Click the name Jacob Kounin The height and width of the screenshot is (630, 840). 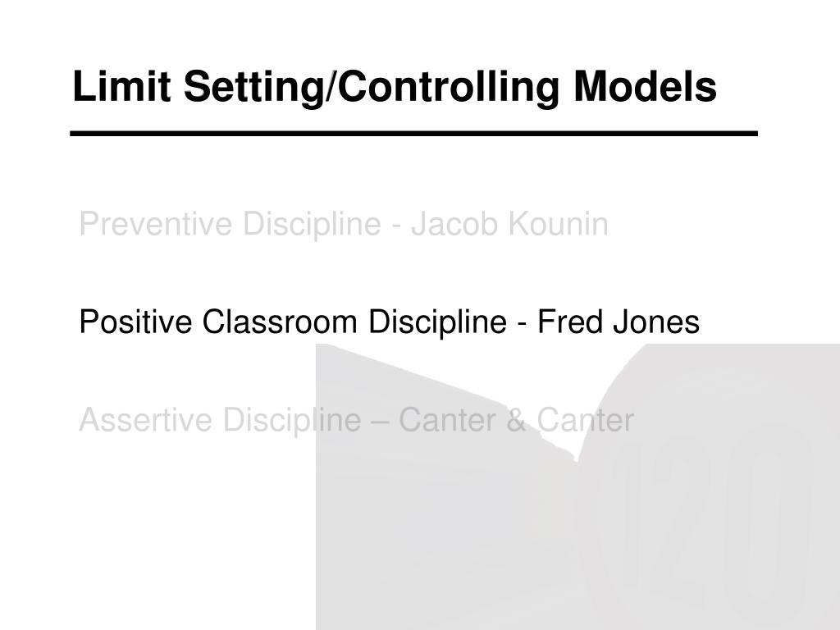[x=509, y=224]
